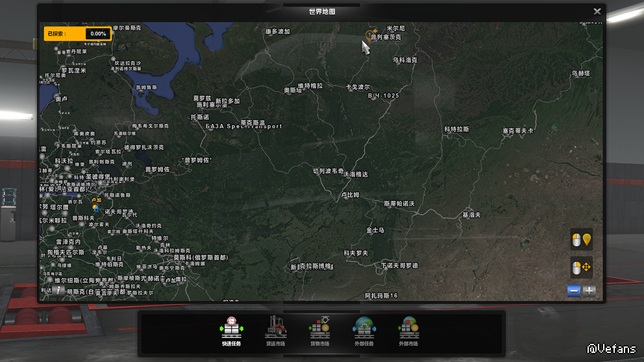The height and width of the screenshot is (362, 644).
Task: Click the city label 彼得罗扎沃茨克
Action: 143,147
